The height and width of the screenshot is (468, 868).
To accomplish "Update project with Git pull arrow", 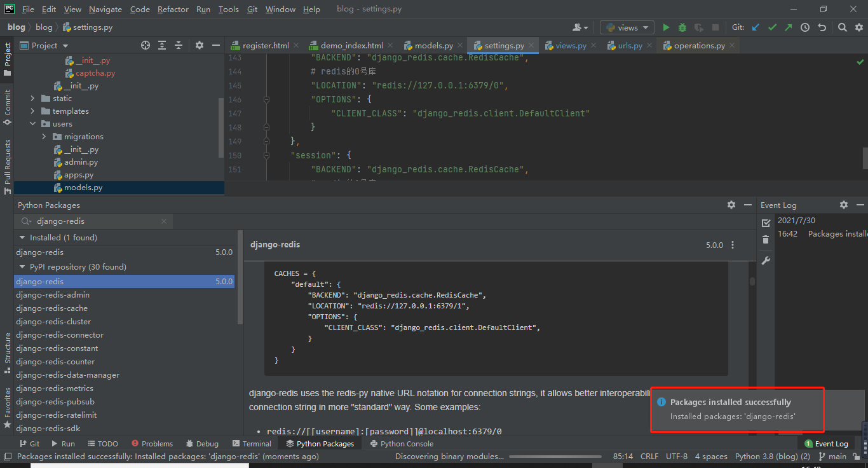I will pos(756,27).
